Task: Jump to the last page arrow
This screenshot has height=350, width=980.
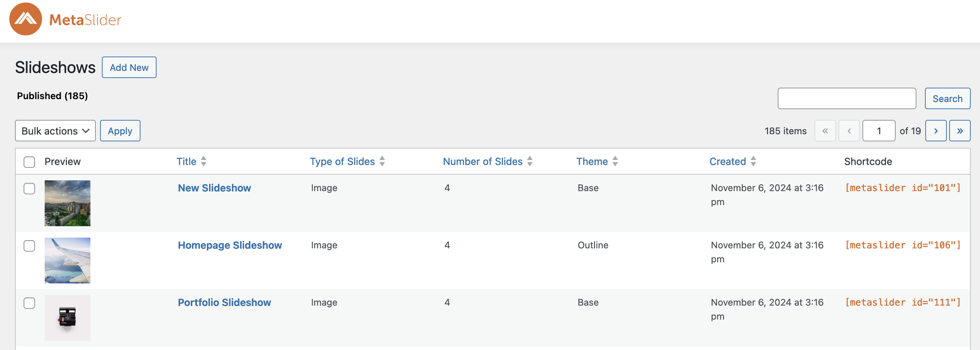Action: pyautogui.click(x=960, y=131)
